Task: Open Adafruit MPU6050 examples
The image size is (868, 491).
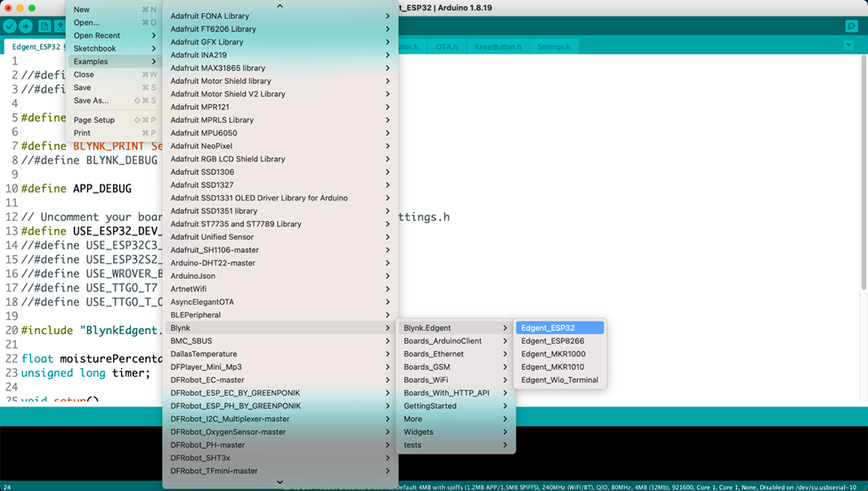Action: pyautogui.click(x=280, y=133)
